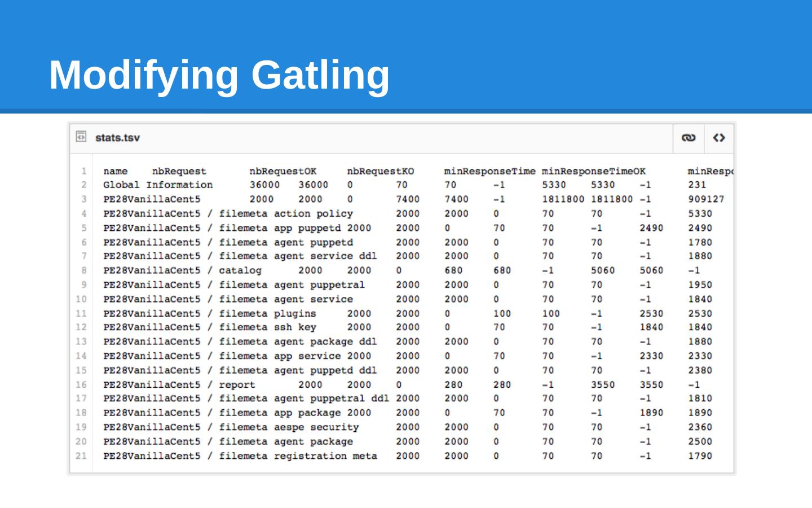Screen dimensions: 812x508
Task: Click the 'nbRequest' column header
Action: point(179,171)
